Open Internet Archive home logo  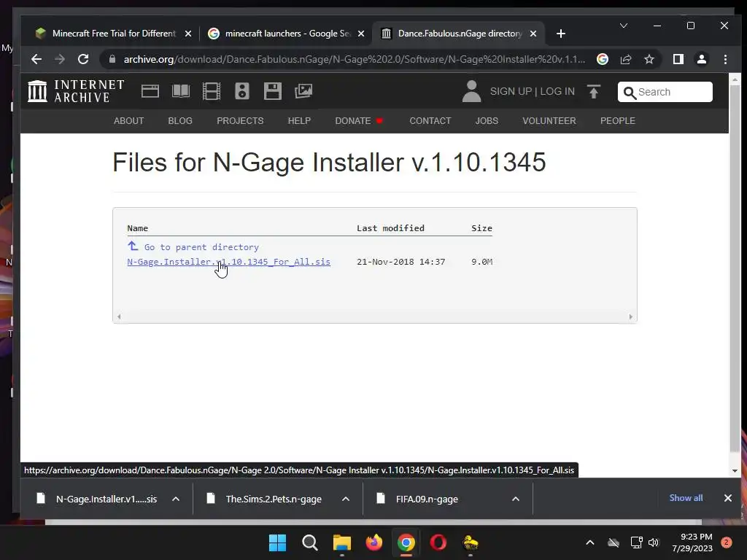coord(76,91)
